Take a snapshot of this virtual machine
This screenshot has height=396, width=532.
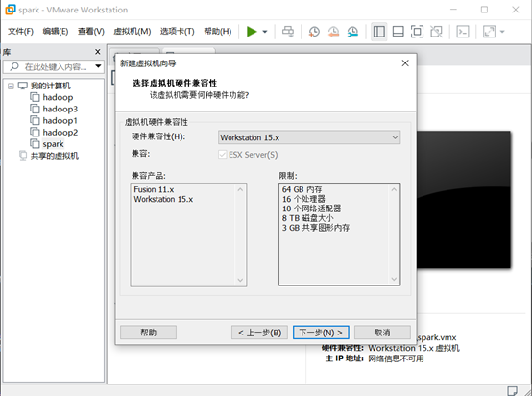tap(314, 32)
